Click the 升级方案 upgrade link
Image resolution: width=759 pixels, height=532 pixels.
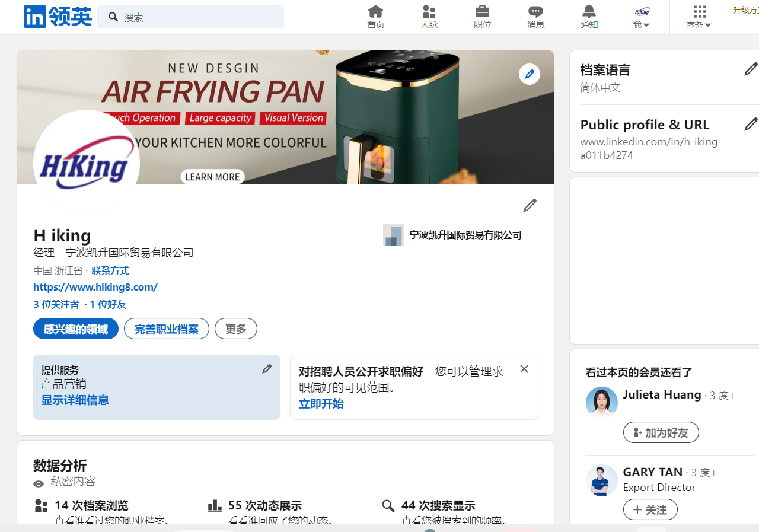(x=746, y=10)
